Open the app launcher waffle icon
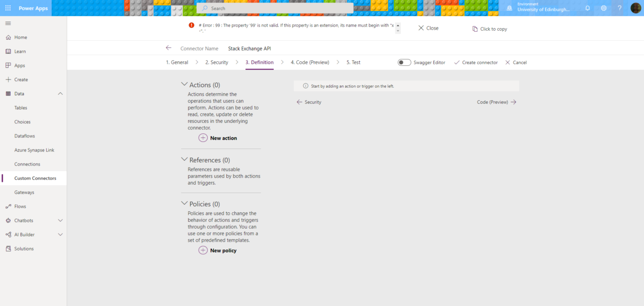The width and height of the screenshot is (644, 306). point(8,8)
